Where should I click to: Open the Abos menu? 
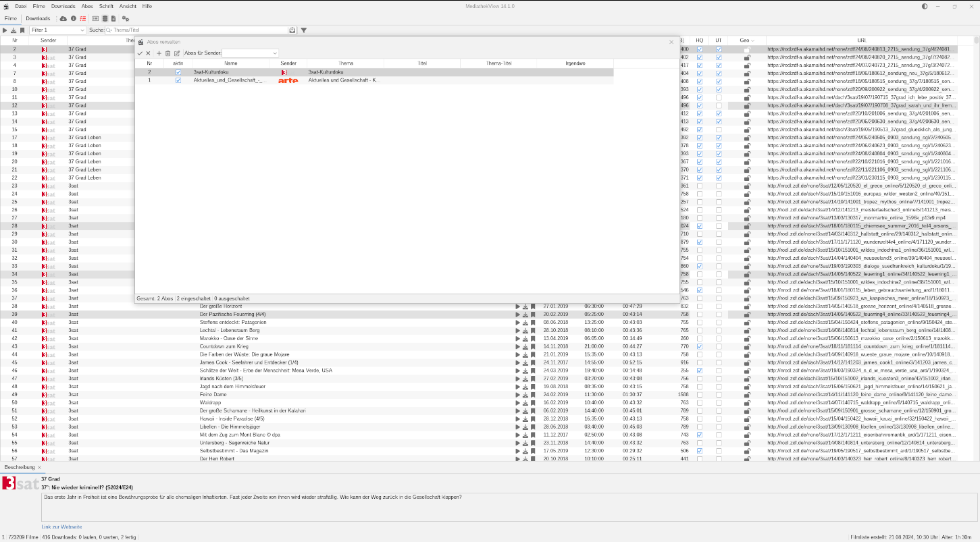point(87,6)
